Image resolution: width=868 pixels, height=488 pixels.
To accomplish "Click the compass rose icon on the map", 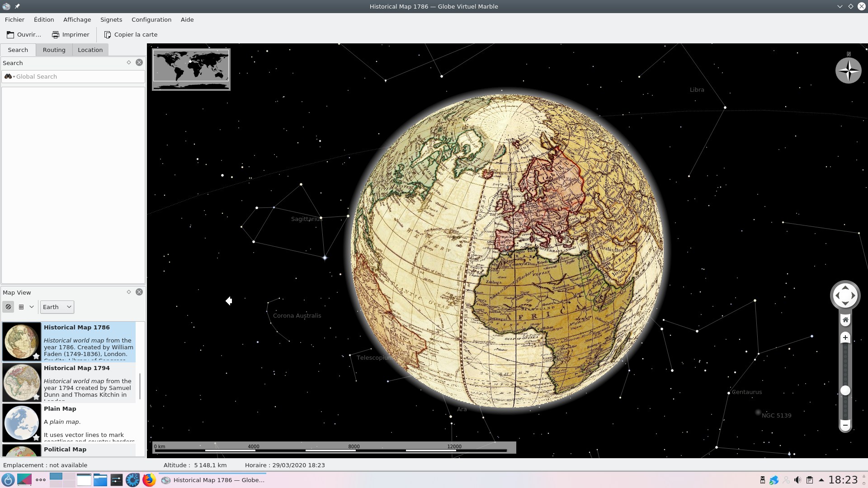I will click(x=848, y=70).
